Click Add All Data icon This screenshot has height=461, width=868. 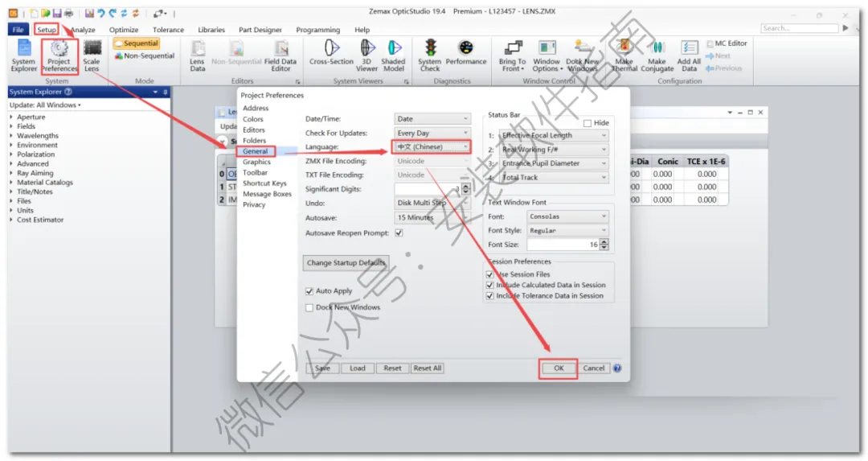point(690,56)
